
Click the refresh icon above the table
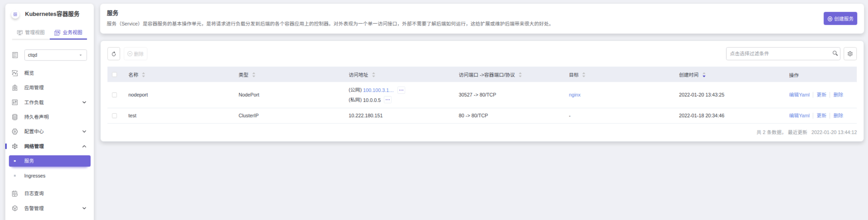pyautogui.click(x=113, y=54)
